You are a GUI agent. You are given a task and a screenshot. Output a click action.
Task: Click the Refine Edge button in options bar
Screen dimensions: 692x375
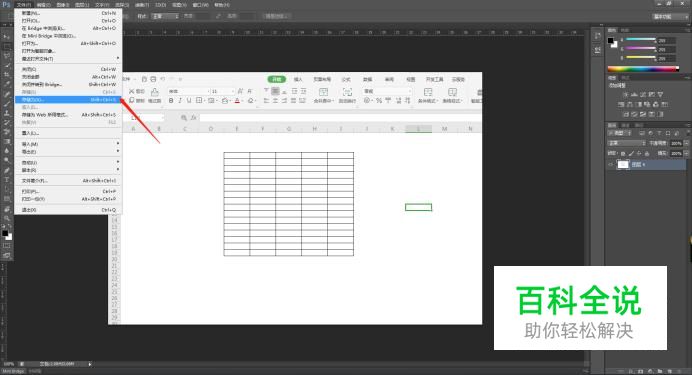click(276, 16)
